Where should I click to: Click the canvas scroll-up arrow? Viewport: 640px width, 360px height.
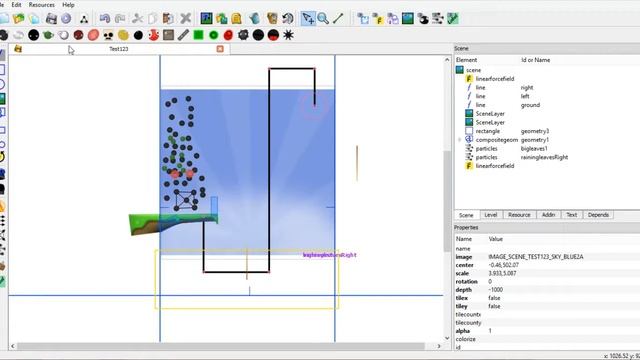click(x=447, y=60)
